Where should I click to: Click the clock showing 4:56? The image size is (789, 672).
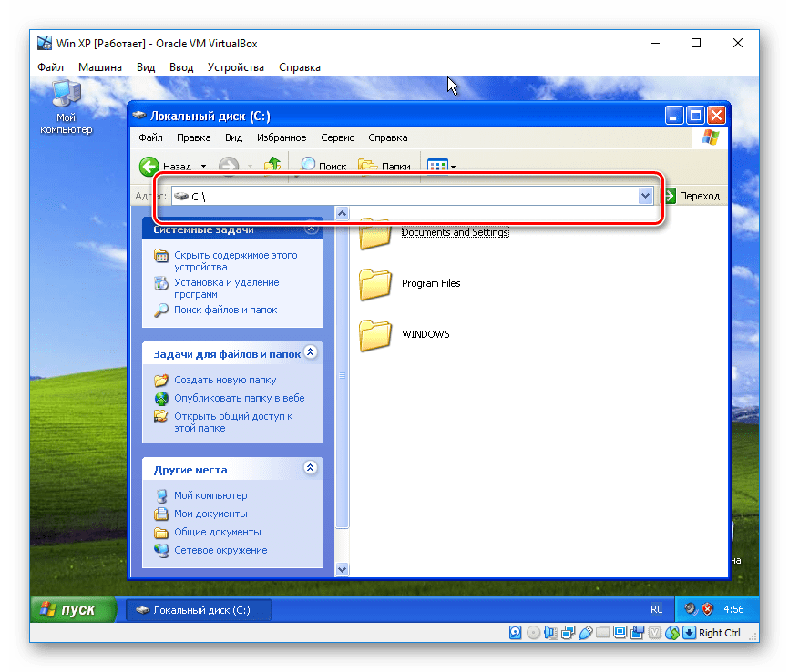coord(733,609)
